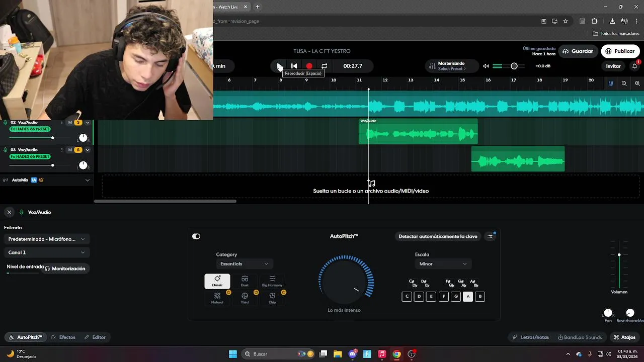Select the Big Harmony AutoPitch preset
Image resolution: width=644 pixels, height=362 pixels.
[272, 281]
